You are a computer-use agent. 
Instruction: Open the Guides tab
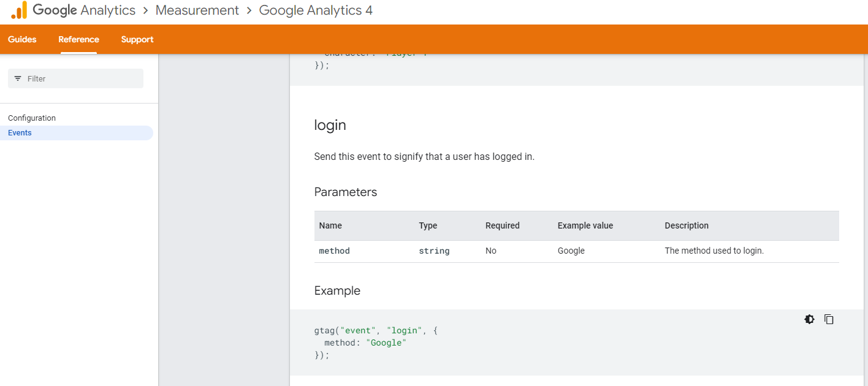[22, 39]
